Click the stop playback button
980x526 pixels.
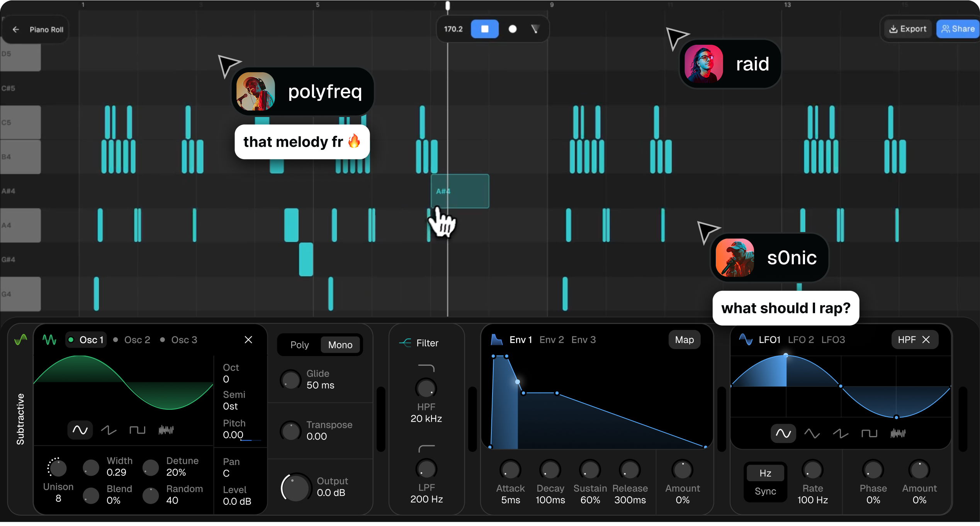click(x=484, y=29)
